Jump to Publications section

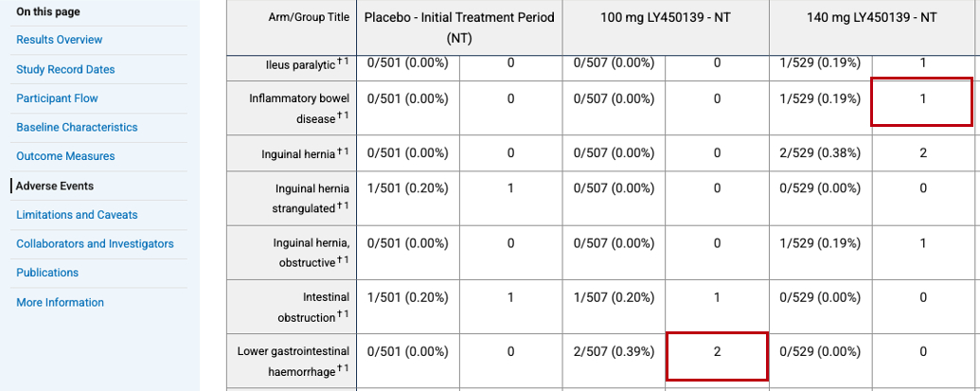(47, 273)
